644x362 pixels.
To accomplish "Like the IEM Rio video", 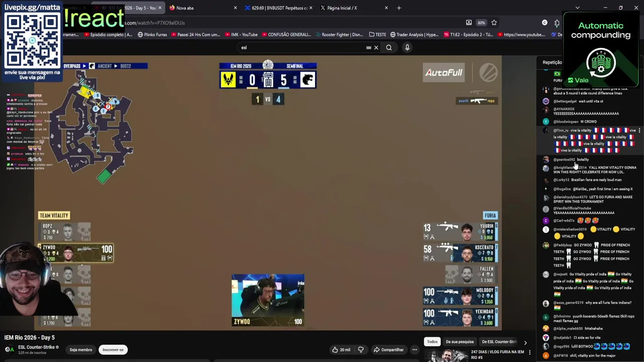I will [x=341, y=349].
